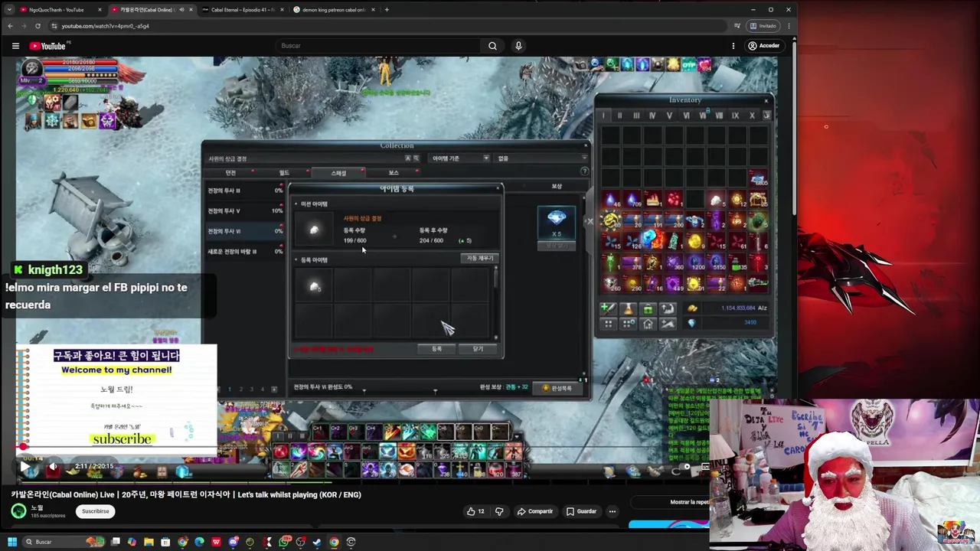Select the 새로운 전장의 바람 III row
The height and width of the screenshot is (551, 980).
click(x=245, y=251)
